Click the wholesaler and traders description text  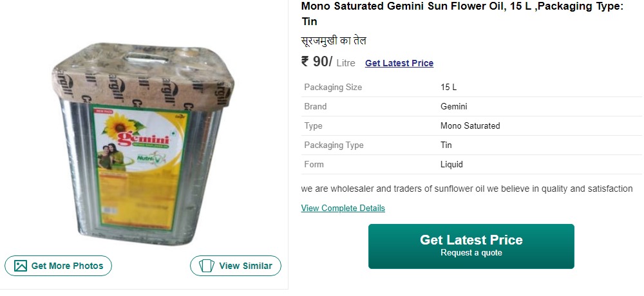point(467,189)
